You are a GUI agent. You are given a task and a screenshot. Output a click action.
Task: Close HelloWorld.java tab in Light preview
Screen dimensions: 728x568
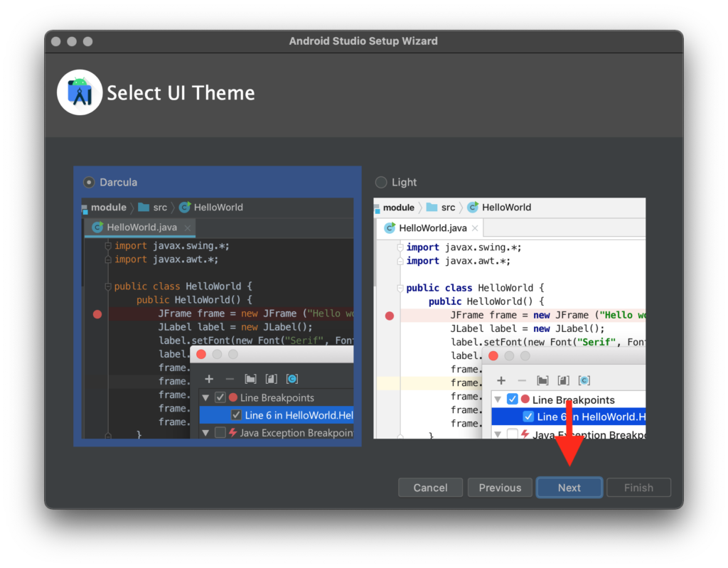coord(475,228)
